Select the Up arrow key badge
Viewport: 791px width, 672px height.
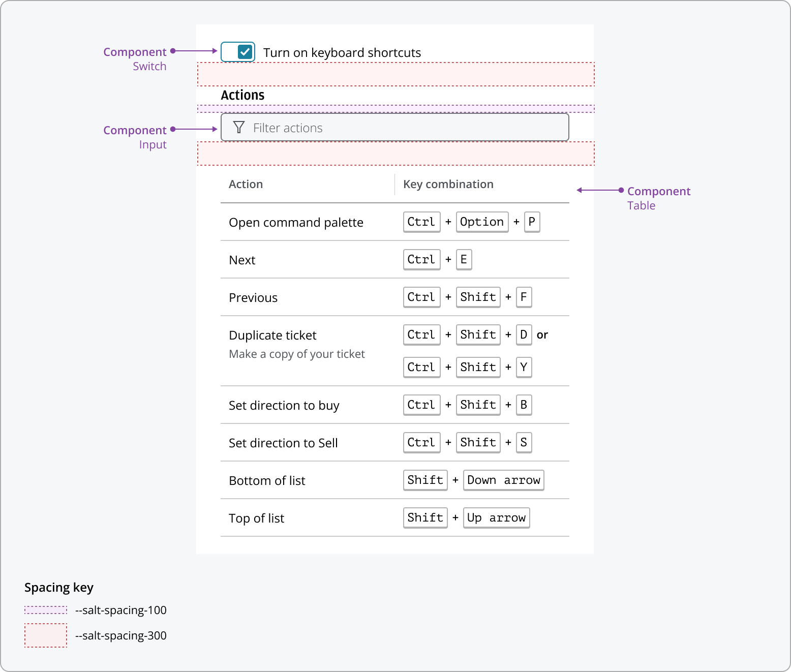click(x=496, y=517)
